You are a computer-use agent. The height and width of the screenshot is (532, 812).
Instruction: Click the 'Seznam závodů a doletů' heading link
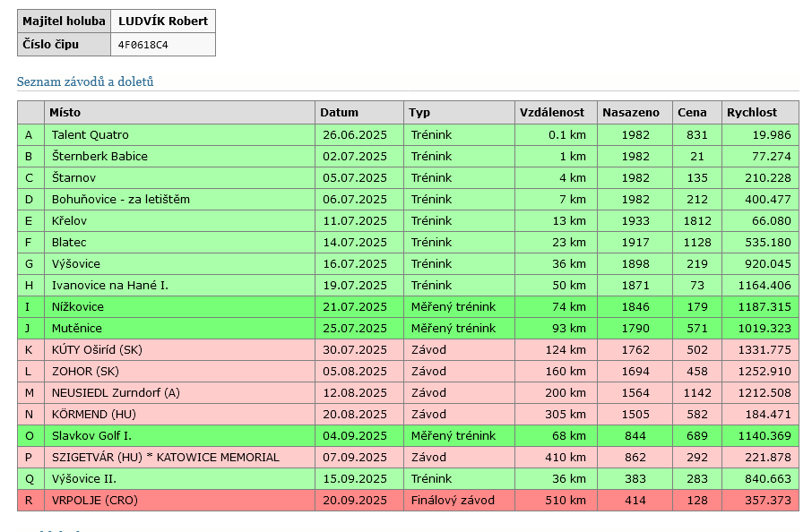[85, 82]
